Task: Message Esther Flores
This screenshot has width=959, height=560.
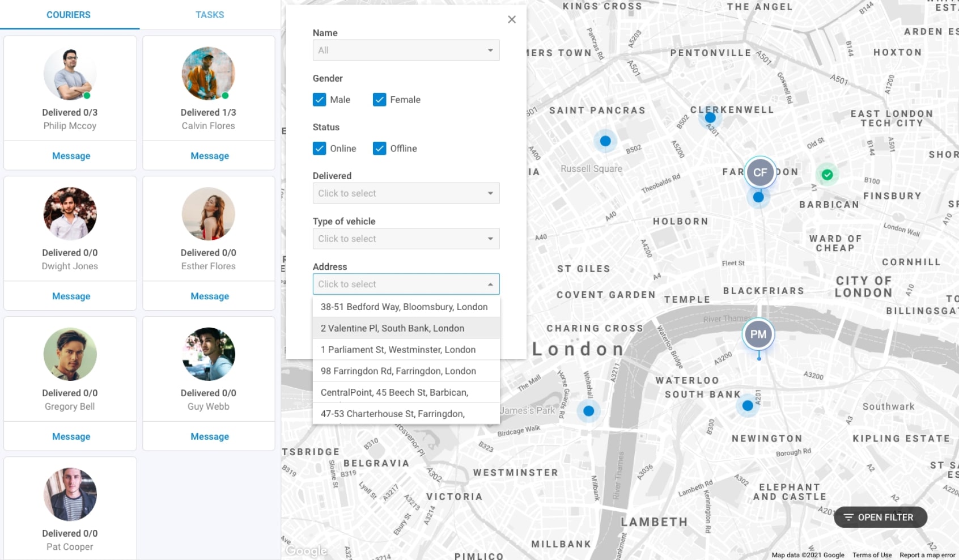Action: pos(210,296)
